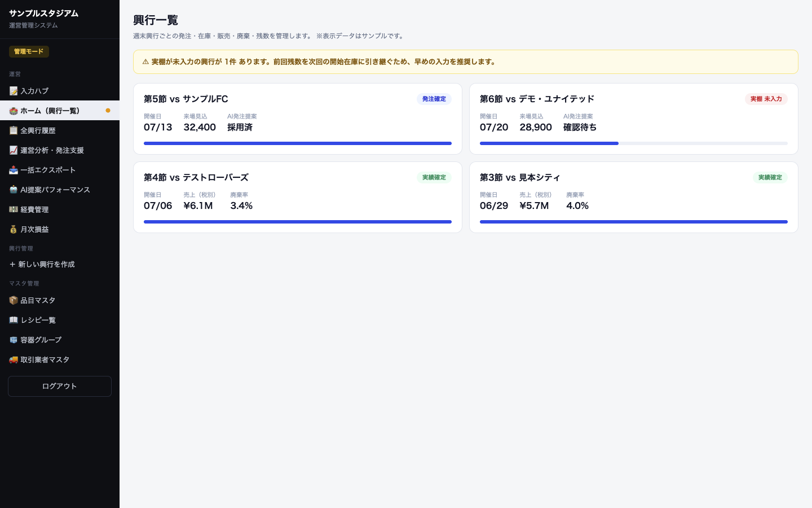
Task: Click the money bag icon beside 月次損益
Action: 14,229
